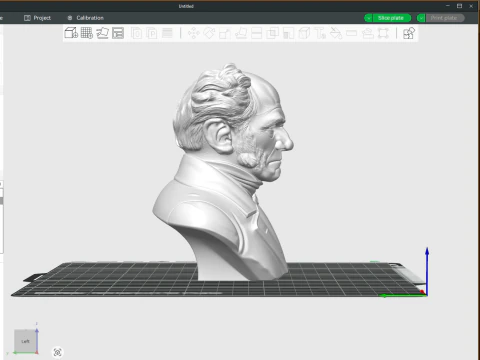The height and width of the screenshot is (360, 480).
Task: Click the Add model cube icon
Action: 71,33
